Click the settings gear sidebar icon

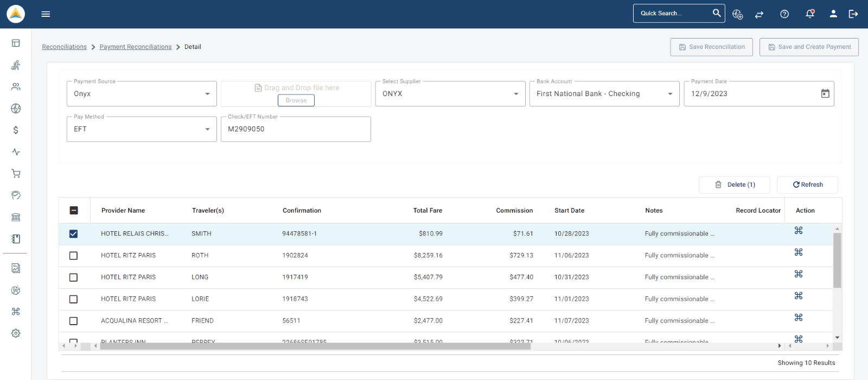(16, 333)
